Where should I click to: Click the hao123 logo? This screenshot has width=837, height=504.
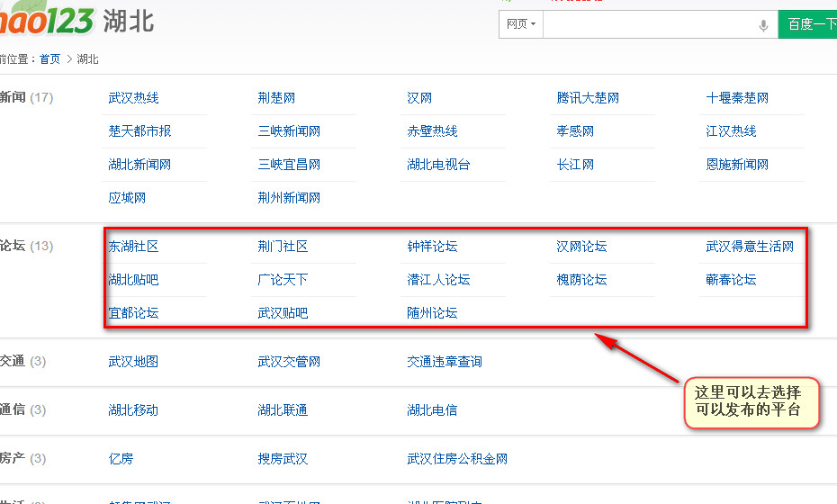coord(45,19)
